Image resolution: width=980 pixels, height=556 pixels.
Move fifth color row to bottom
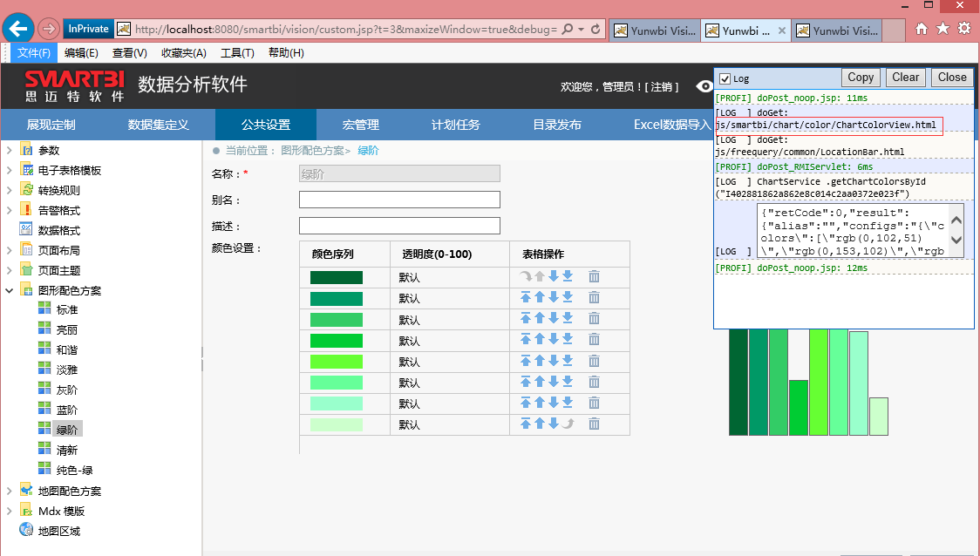(568, 361)
